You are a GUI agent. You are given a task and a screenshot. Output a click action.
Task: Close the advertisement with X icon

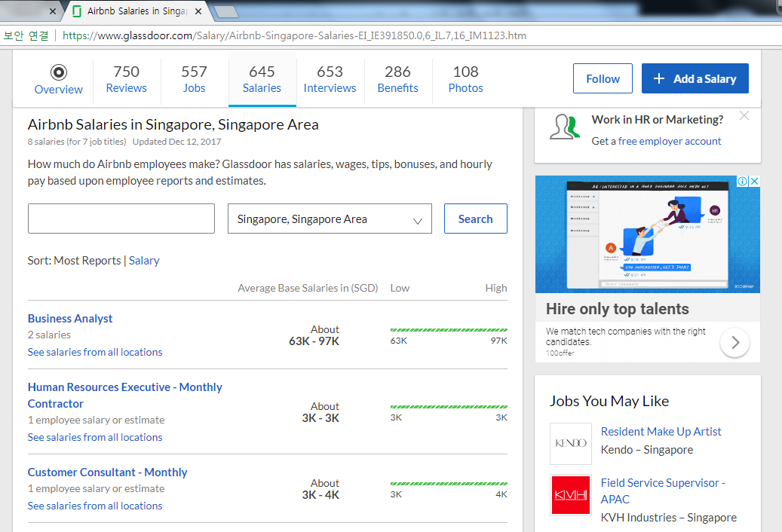[x=755, y=181]
